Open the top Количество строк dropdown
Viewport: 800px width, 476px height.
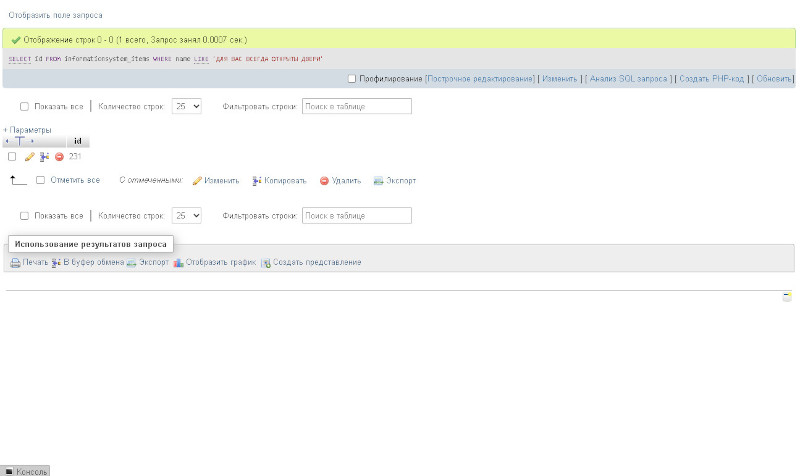tap(186, 106)
